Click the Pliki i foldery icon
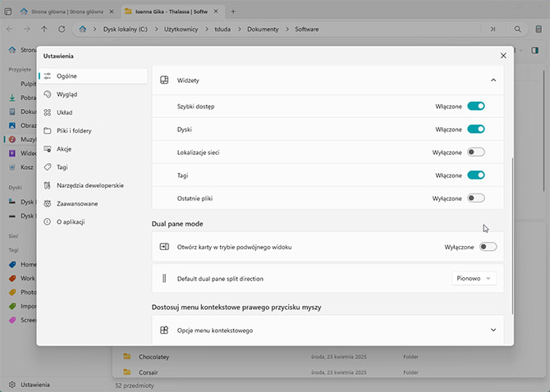The width and height of the screenshot is (550, 392). coord(48,130)
